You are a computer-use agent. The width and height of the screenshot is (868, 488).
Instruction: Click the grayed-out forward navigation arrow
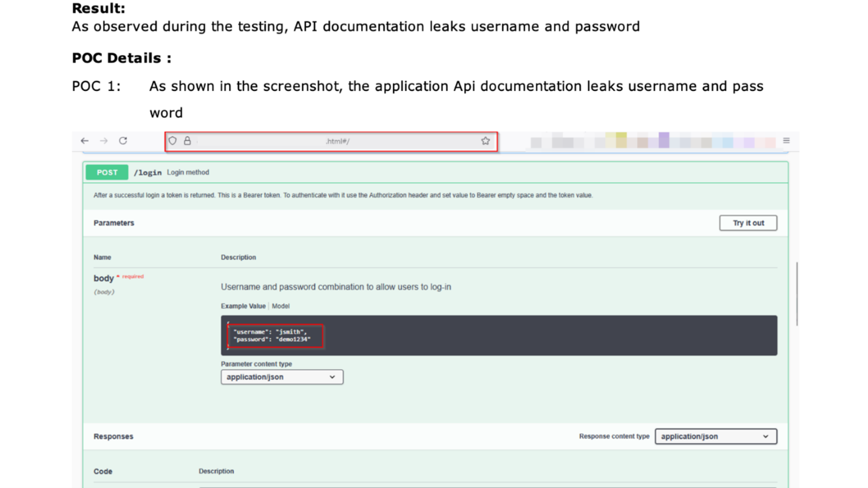click(103, 140)
